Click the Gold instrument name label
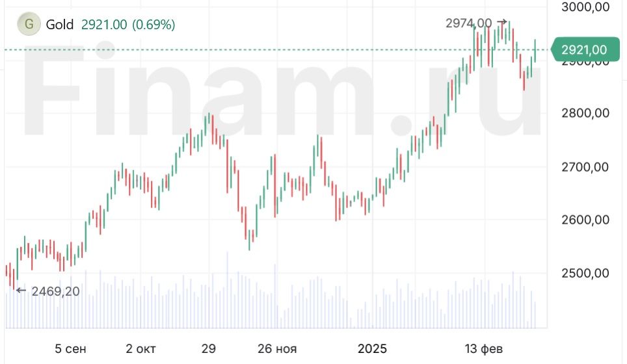This screenshot has height=364, width=627. click(60, 25)
